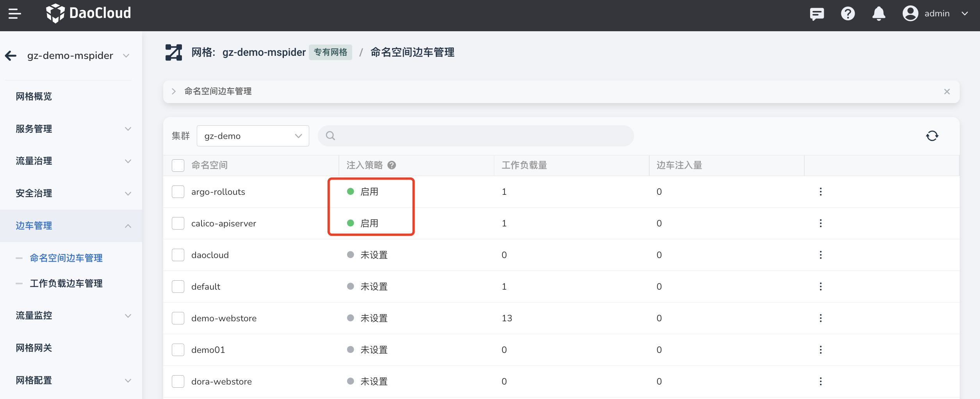Open more actions for default namespace
The image size is (980, 399).
pos(821,287)
